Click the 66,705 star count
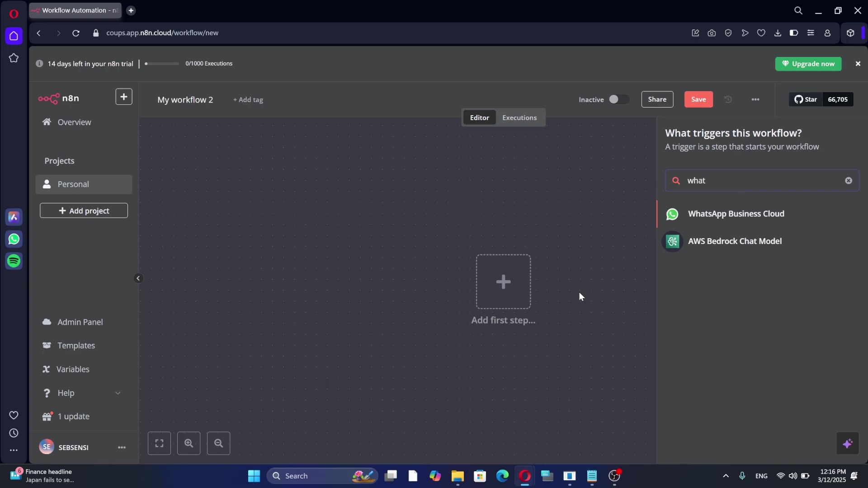868x488 pixels. point(838,99)
